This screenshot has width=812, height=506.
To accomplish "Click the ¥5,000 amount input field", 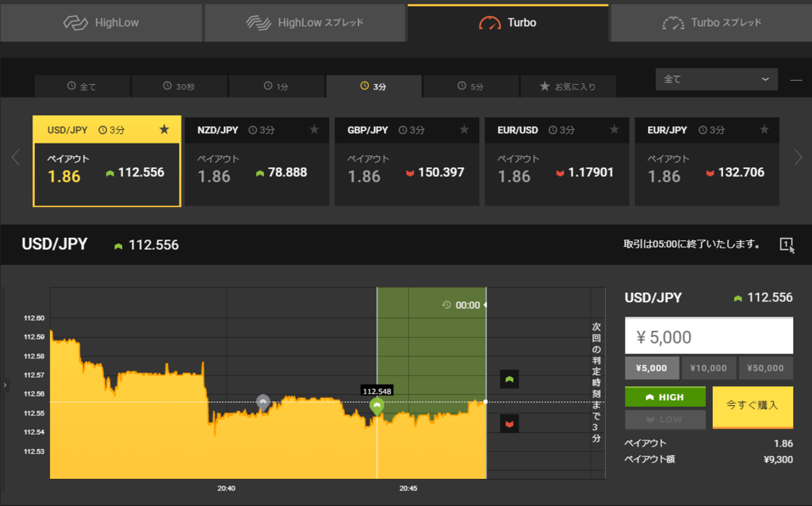I will [x=708, y=335].
